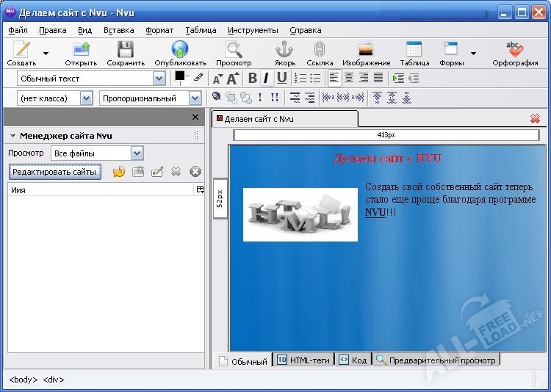The width and height of the screenshot is (551, 392).
Task: Toggle italic formatting with the I button
Action: point(267,79)
